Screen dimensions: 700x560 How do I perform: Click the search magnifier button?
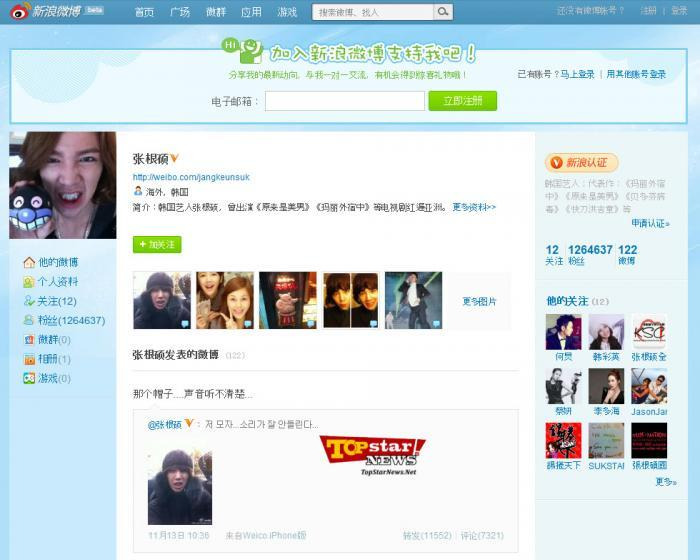(443, 12)
